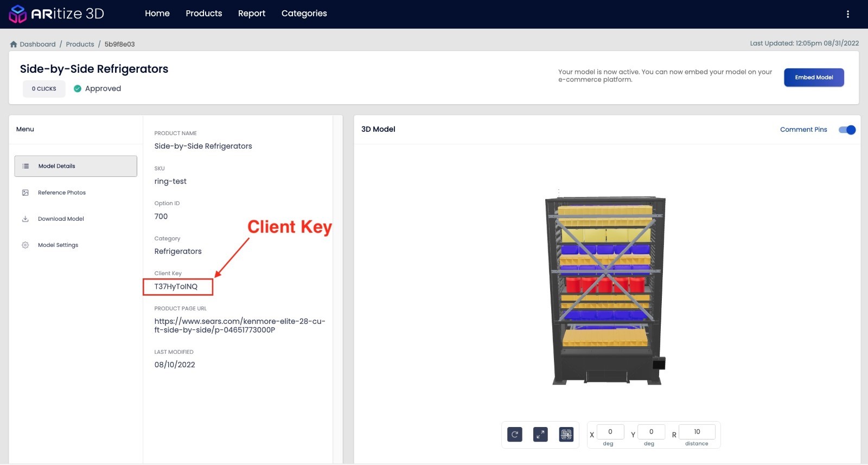Open the Home nav item
868x465 pixels.
coord(157,14)
